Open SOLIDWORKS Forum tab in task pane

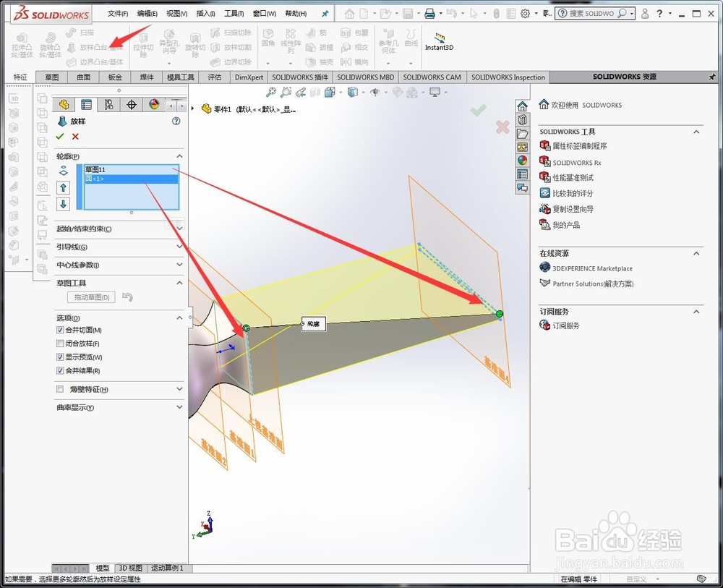coord(523,187)
